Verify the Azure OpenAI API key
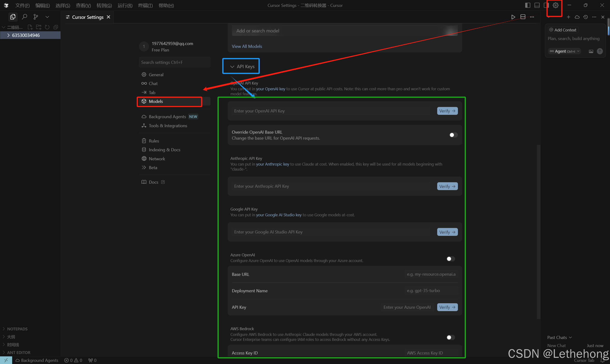 point(447,307)
